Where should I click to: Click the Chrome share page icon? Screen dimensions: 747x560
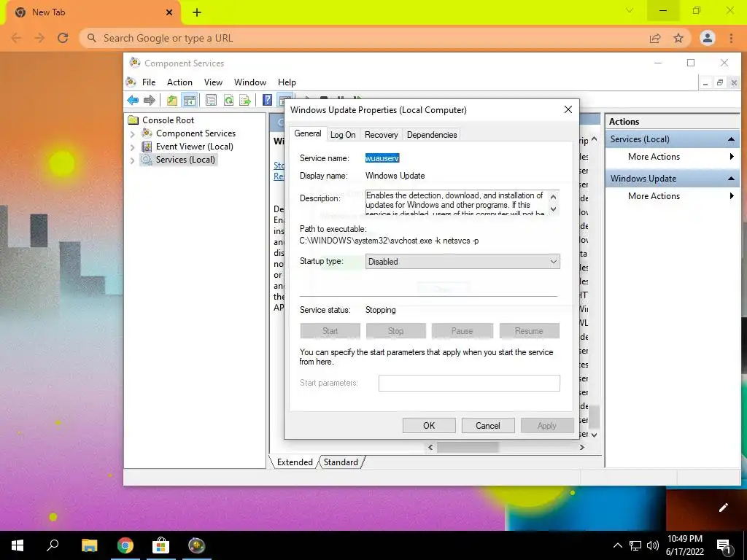tap(655, 38)
